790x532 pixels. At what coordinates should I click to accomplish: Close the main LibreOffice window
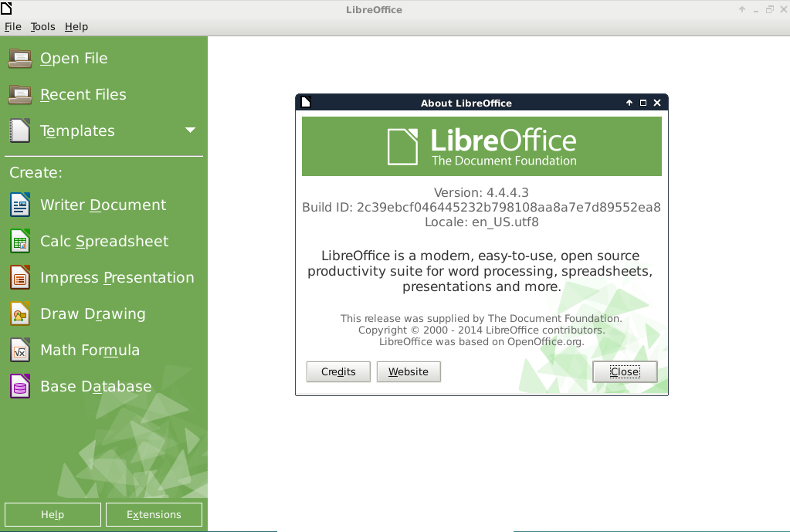click(784, 9)
